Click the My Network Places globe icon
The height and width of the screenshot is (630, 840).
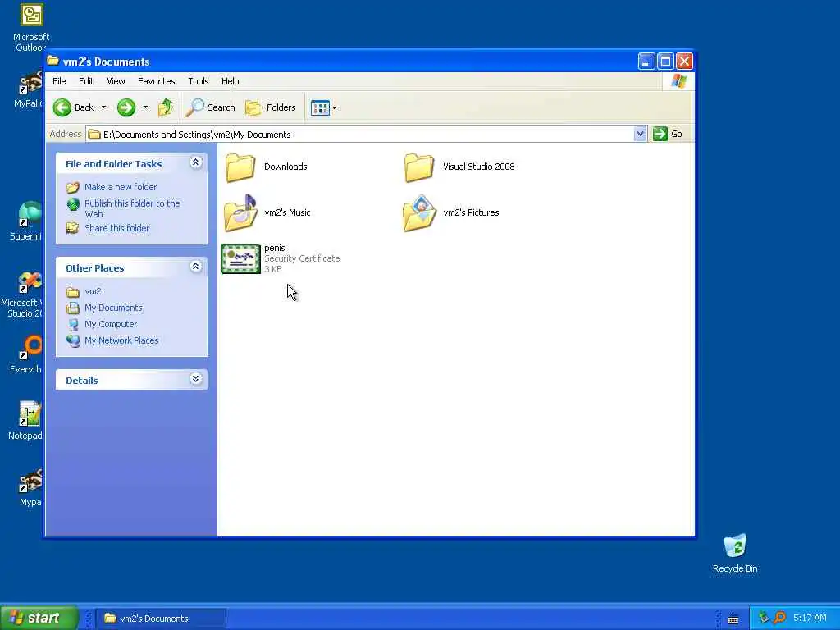pyautogui.click(x=73, y=340)
